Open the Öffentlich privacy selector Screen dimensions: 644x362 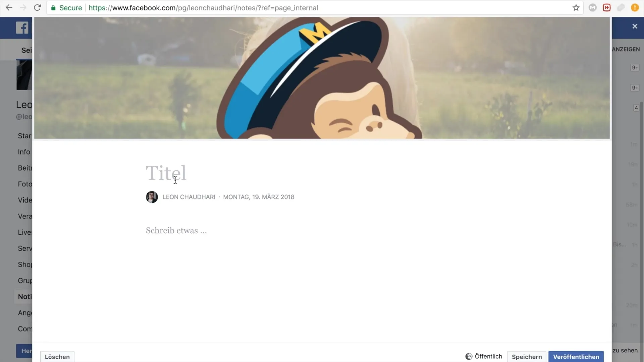tap(484, 356)
